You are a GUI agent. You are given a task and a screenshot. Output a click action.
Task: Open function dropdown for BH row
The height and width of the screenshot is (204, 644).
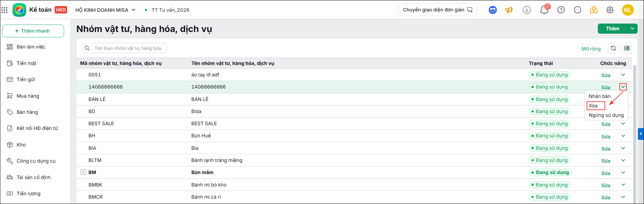tap(623, 136)
